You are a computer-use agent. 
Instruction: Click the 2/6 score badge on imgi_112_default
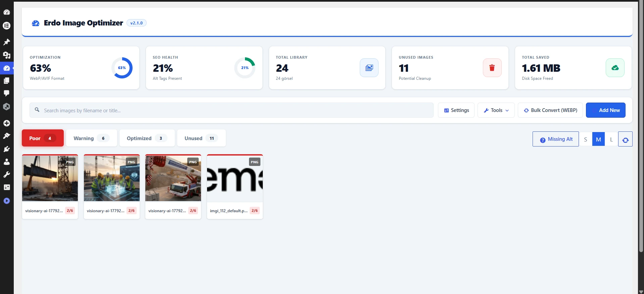tap(255, 211)
